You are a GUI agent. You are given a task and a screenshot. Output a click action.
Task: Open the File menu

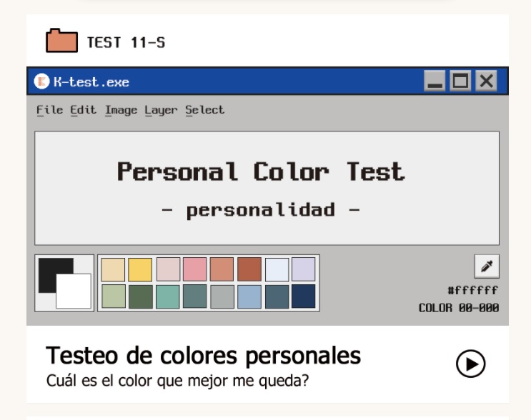tap(49, 110)
